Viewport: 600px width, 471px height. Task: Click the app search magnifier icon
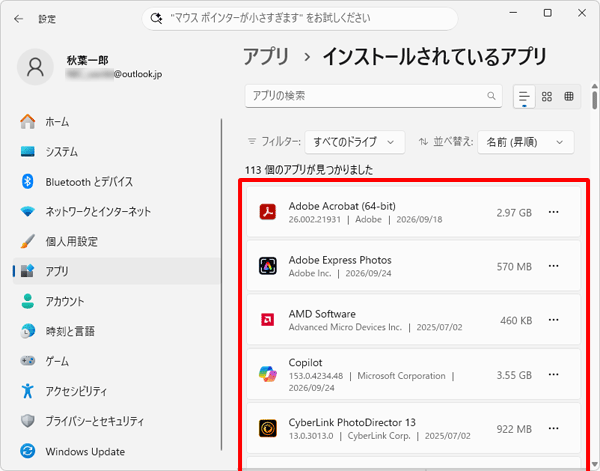[x=491, y=96]
